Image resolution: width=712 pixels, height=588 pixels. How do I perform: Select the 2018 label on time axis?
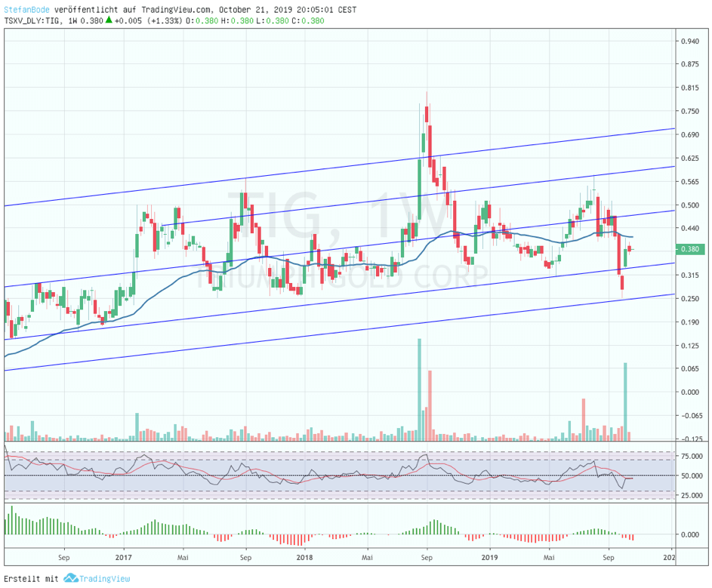[x=304, y=559]
